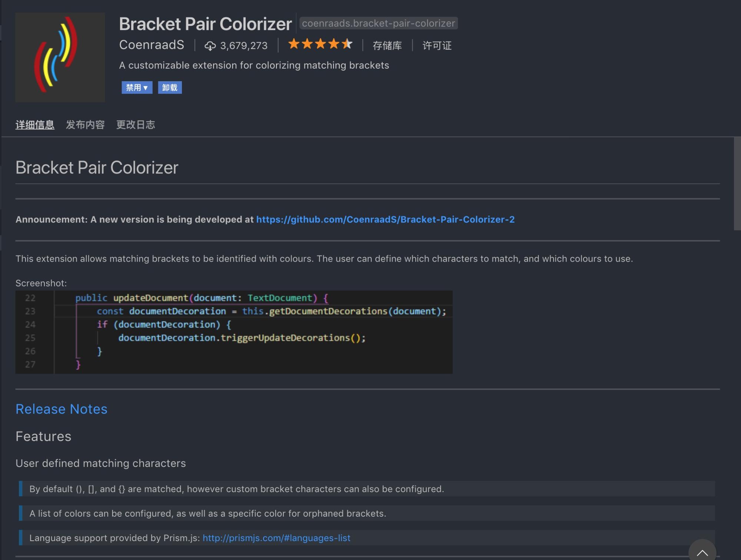Click the 'This extension allows matching brackets' paragraph
741x560 pixels.
click(x=324, y=259)
